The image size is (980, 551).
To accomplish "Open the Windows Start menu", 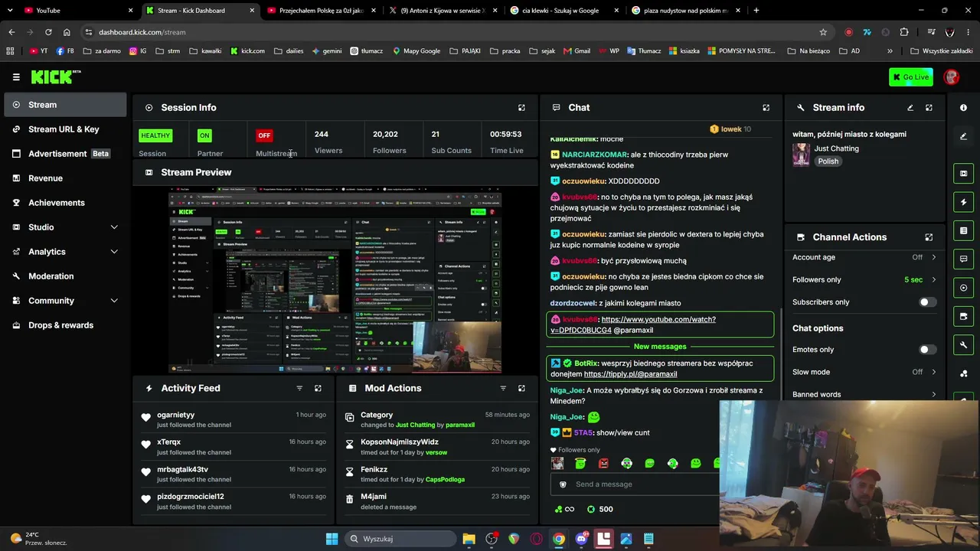I will click(x=332, y=539).
